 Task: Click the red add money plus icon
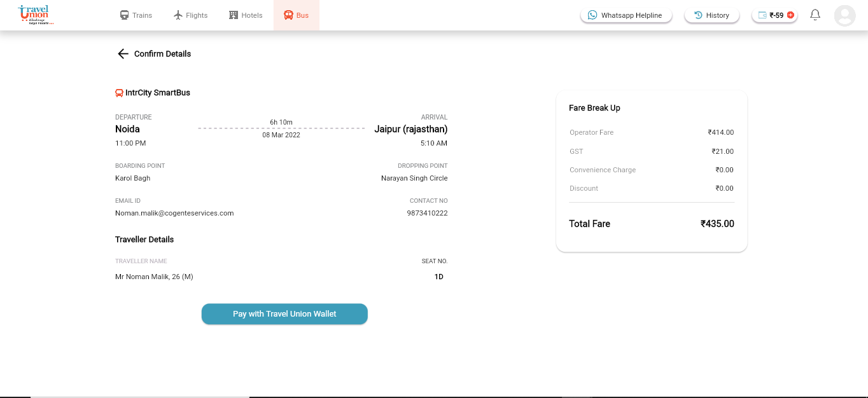click(790, 15)
